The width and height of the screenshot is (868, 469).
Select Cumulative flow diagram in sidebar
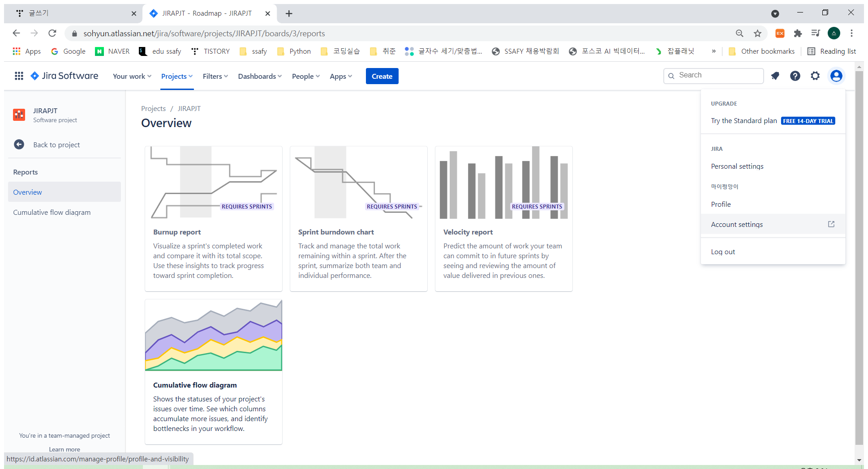(x=64, y=212)
